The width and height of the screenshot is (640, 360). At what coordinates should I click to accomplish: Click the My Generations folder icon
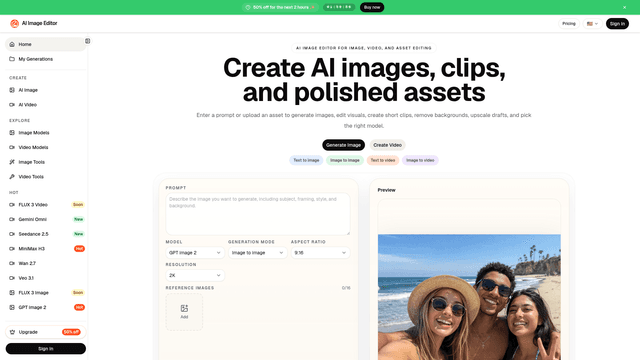point(12,59)
